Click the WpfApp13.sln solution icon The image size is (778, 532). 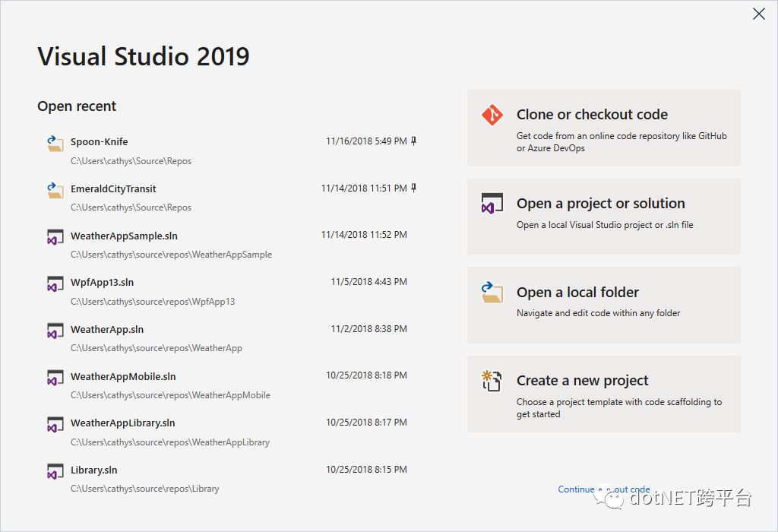point(55,284)
